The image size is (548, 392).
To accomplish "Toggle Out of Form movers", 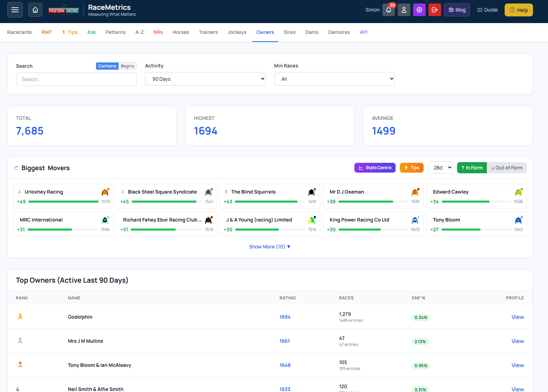I will pos(507,168).
